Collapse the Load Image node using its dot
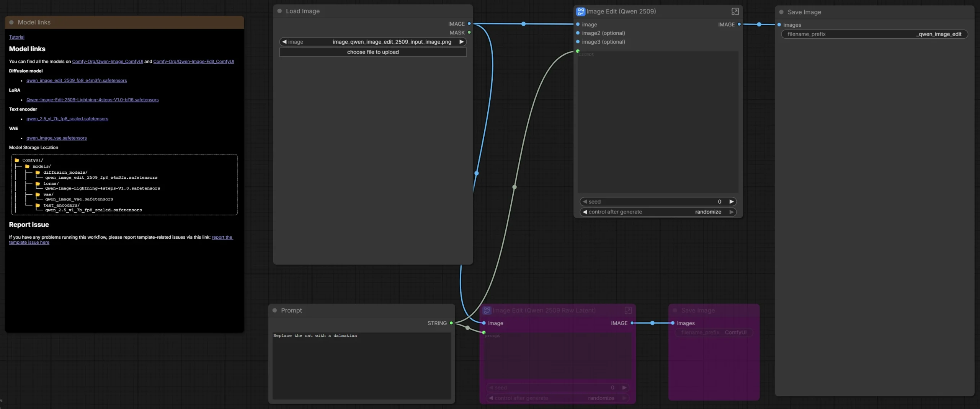The image size is (980, 409). pyautogui.click(x=279, y=11)
